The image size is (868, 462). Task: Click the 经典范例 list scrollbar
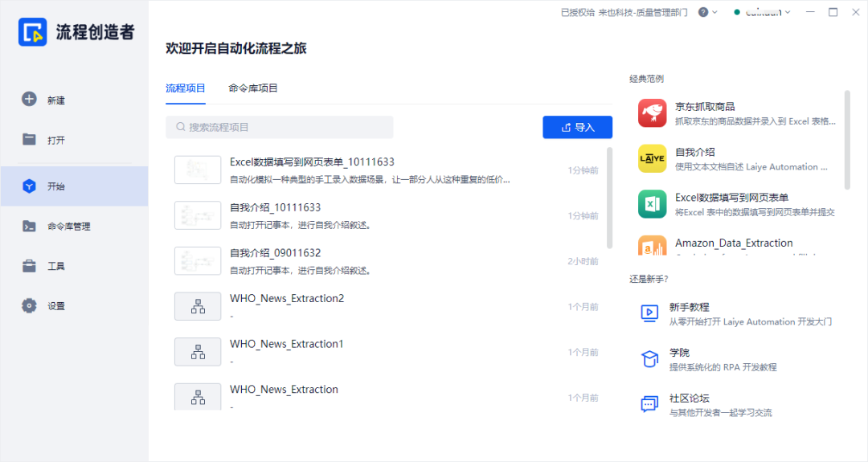[847, 141]
